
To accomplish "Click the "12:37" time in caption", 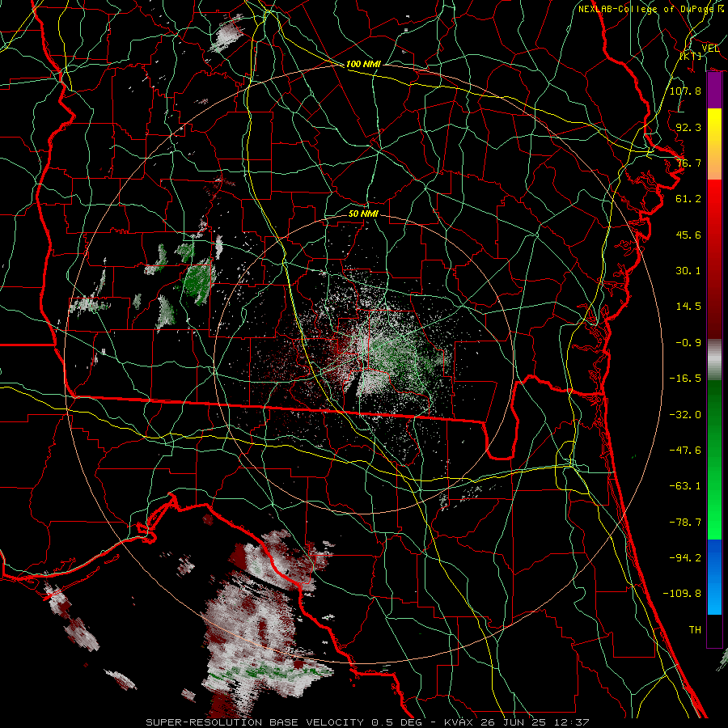I will [x=571, y=722].
